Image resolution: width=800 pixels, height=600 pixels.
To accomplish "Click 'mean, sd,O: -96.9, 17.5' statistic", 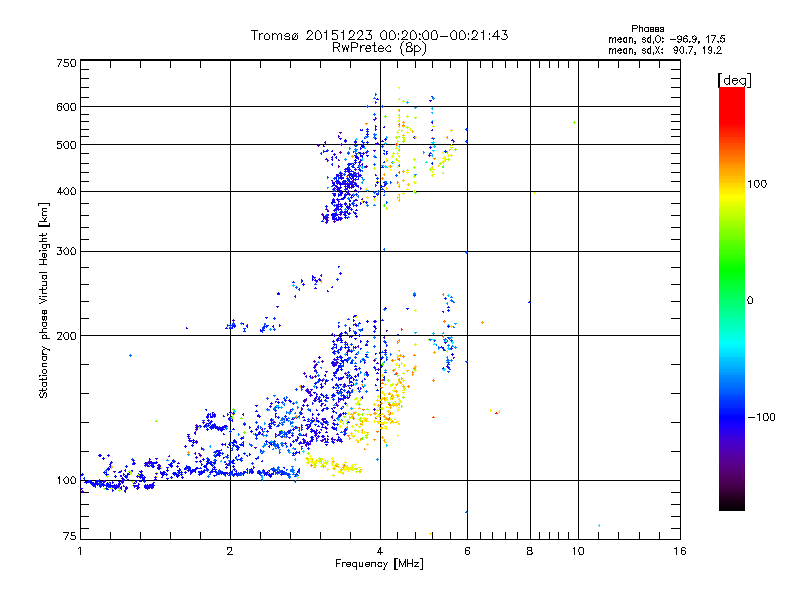I will (x=667, y=39).
